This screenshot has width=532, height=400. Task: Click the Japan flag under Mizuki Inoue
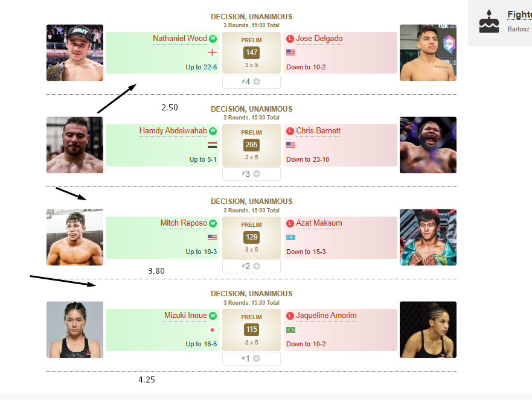point(212,330)
